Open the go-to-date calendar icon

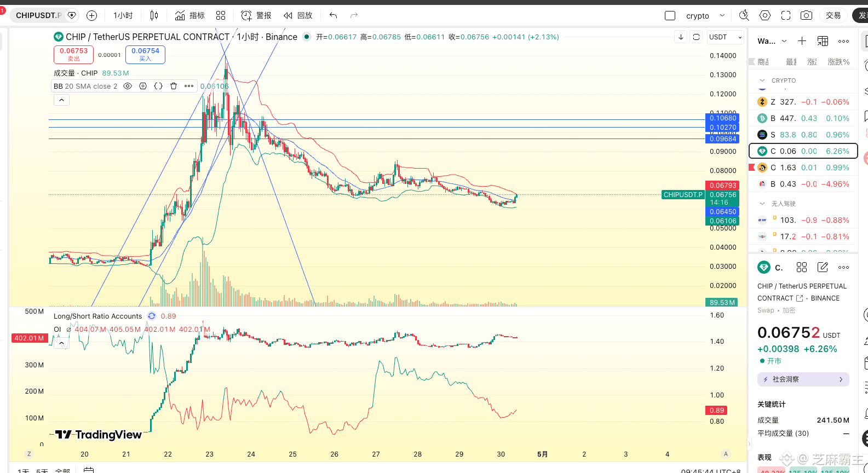(x=89, y=470)
